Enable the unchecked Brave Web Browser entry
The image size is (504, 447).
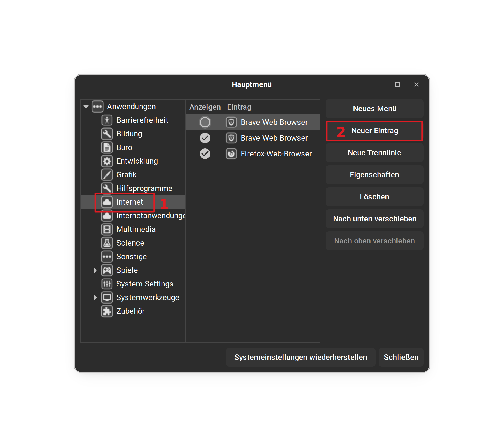[205, 122]
